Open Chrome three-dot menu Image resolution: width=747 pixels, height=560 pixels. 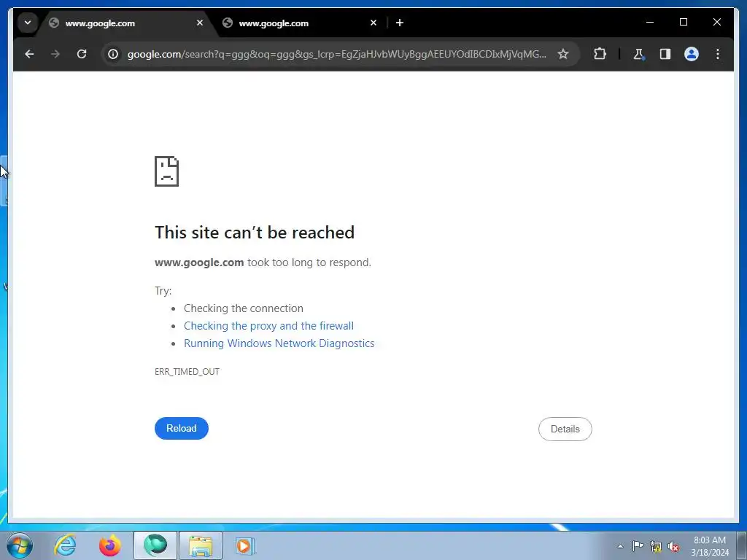pyautogui.click(x=718, y=54)
